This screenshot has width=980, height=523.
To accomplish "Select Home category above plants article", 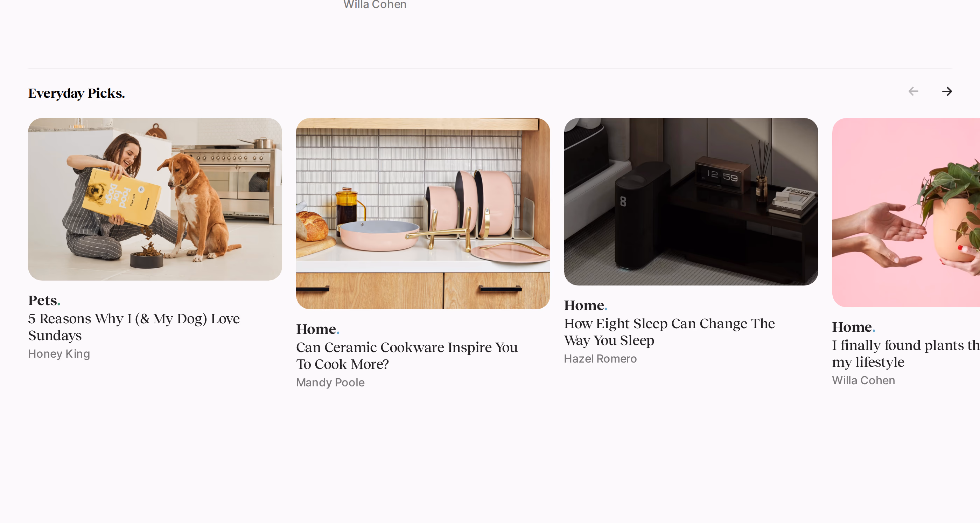I will (854, 327).
